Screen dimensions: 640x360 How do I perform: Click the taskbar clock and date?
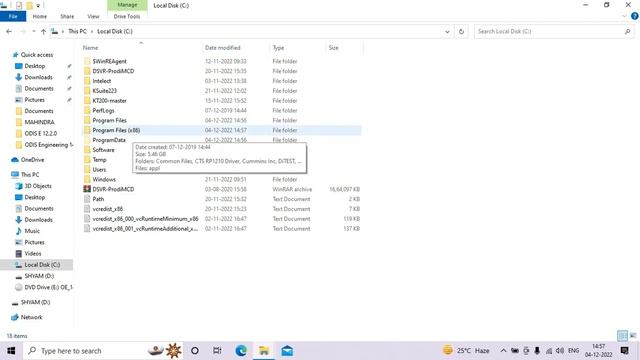598,351
